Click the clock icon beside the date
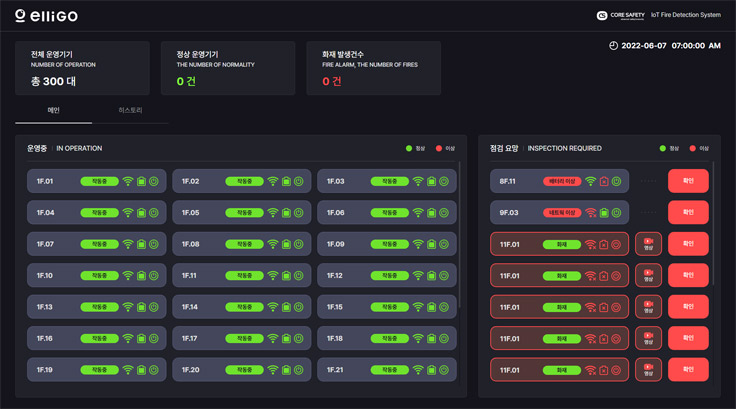The image size is (736, 409). [613, 45]
